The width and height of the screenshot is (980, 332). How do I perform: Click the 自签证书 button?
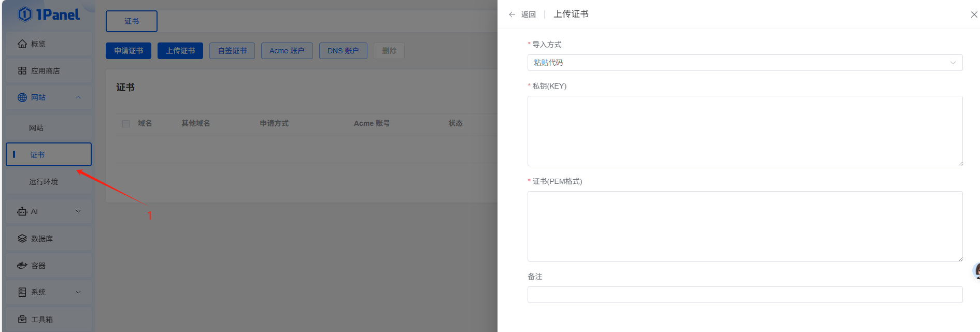point(232,51)
